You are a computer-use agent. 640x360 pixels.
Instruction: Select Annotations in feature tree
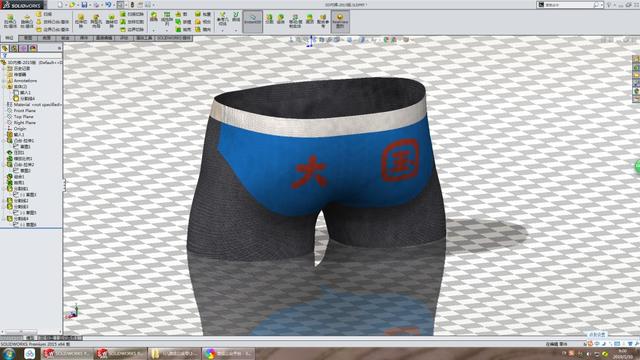coord(25,81)
